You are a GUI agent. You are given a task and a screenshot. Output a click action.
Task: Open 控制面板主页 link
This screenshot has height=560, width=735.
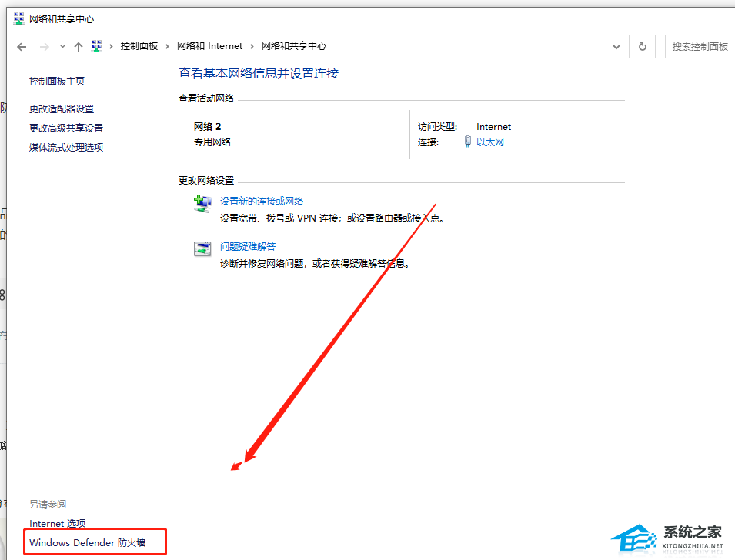pos(57,82)
